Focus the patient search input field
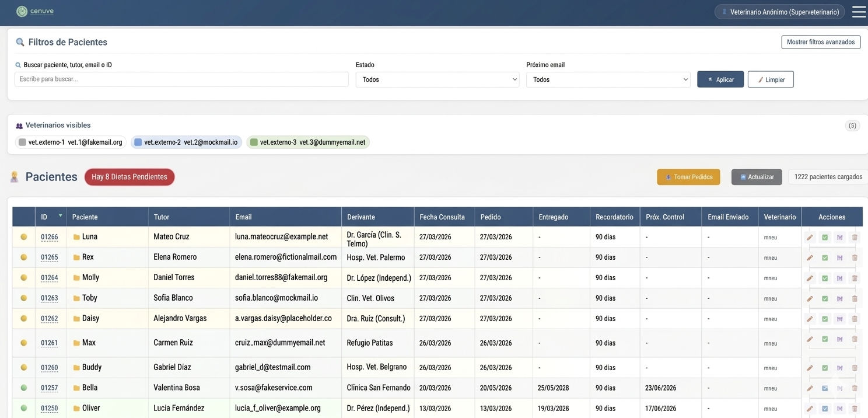868x418 pixels. [181, 79]
